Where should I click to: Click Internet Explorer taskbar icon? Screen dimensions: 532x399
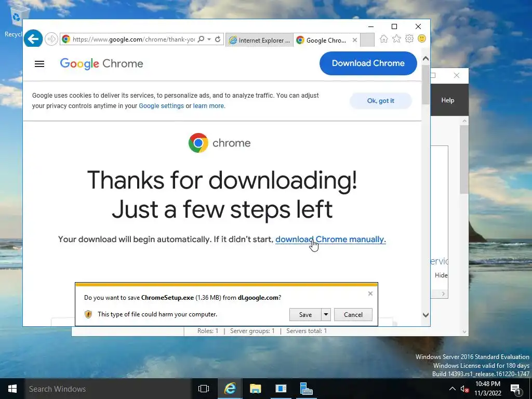pyautogui.click(x=230, y=389)
